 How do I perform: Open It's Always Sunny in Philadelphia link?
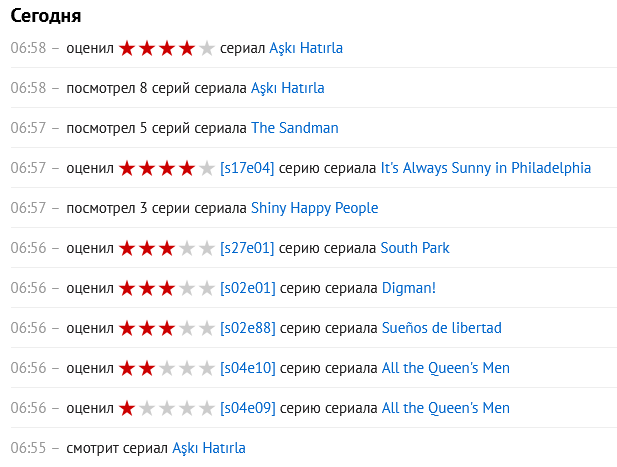pyautogui.click(x=486, y=168)
